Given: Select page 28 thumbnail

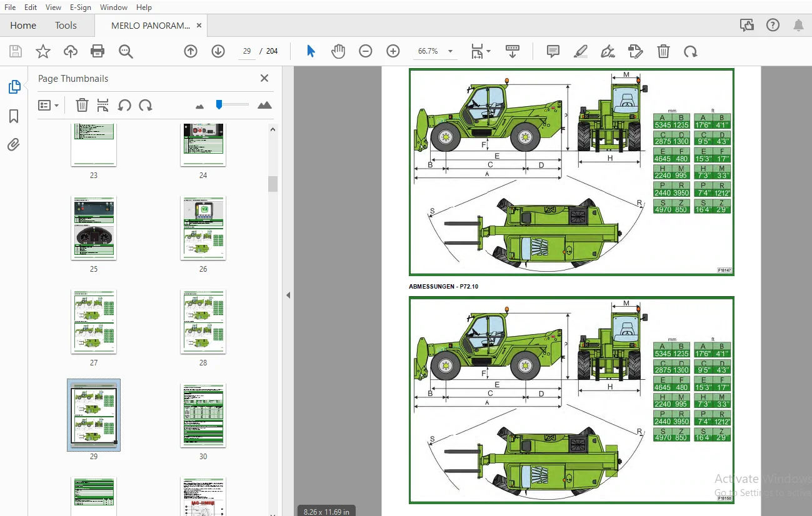Looking at the screenshot, I should (203, 322).
